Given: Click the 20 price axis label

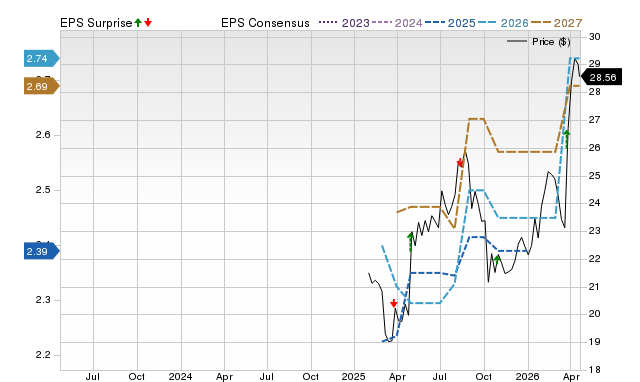Looking at the screenshot, I should pyautogui.click(x=594, y=314).
